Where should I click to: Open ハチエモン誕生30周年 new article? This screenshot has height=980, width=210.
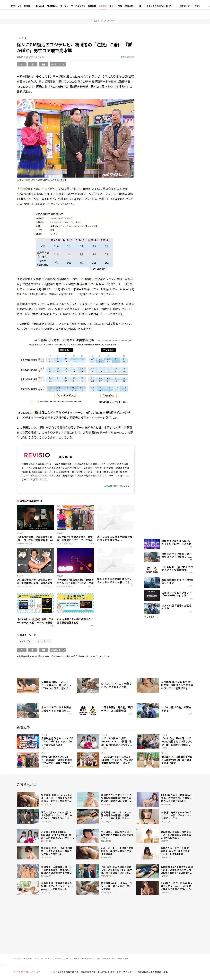coord(105,742)
